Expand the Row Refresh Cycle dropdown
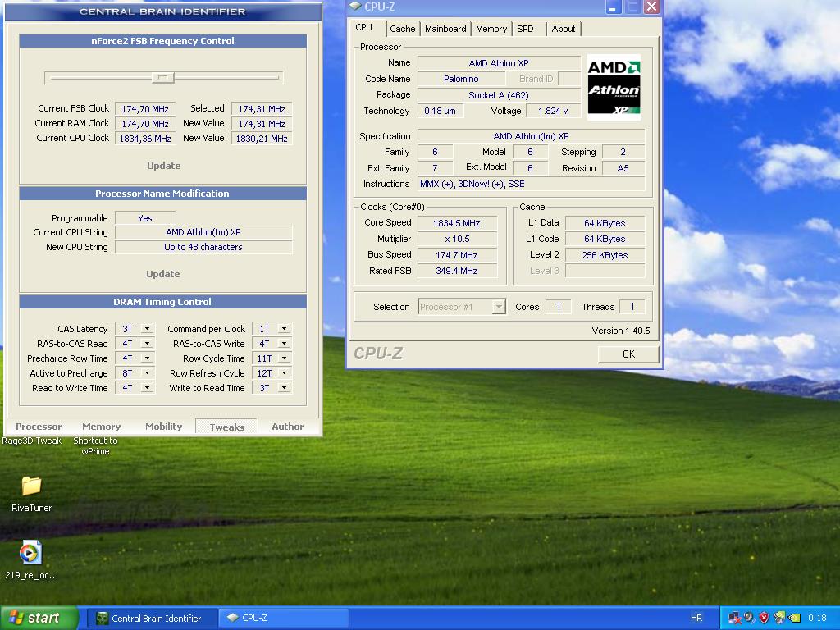This screenshot has width=840, height=630. [285, 373]
